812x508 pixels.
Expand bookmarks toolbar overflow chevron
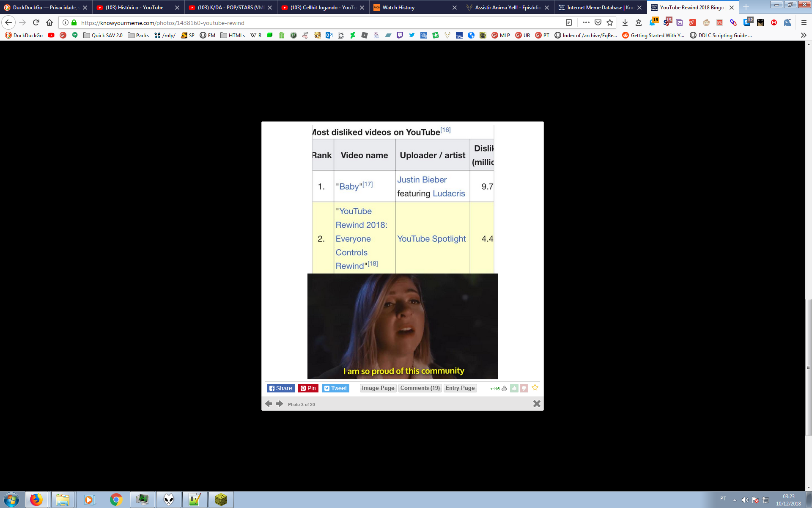(x=804, y=36)
